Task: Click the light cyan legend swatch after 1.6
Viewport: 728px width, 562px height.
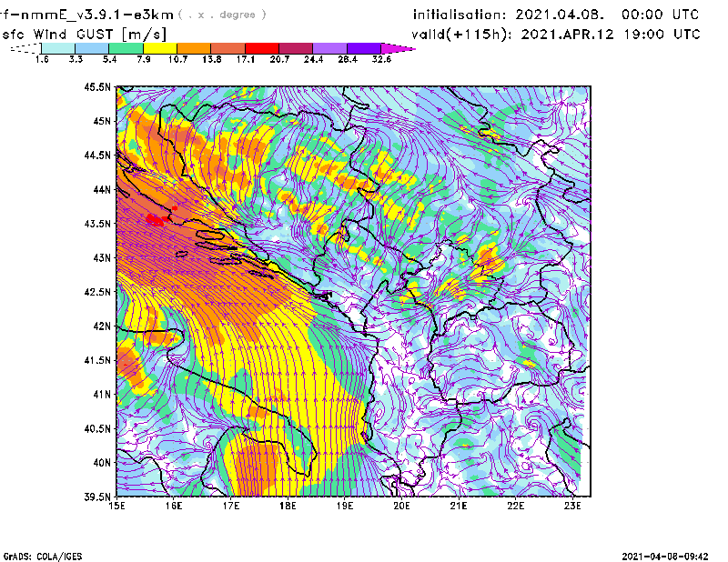Action: [x=58, y=48]
